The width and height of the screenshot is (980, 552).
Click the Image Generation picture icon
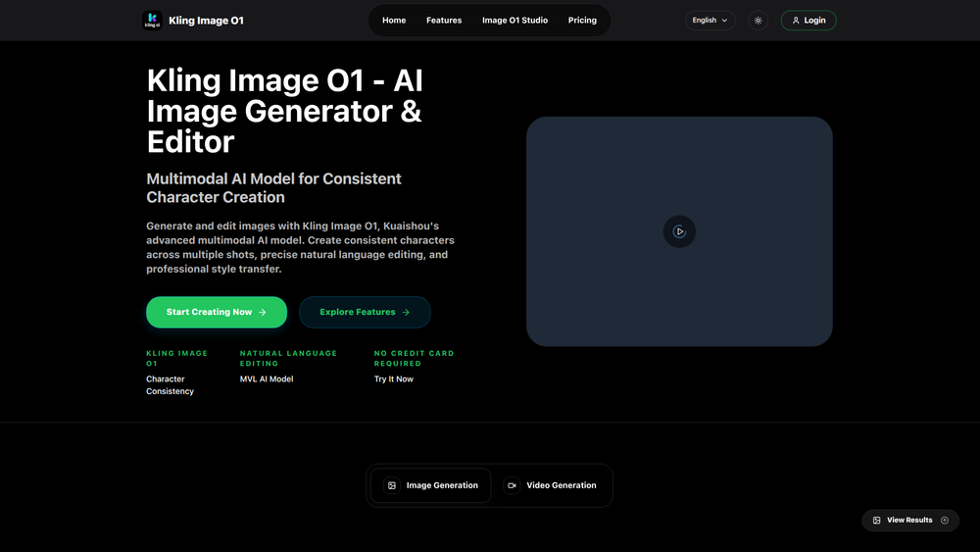tap(392, 485)
